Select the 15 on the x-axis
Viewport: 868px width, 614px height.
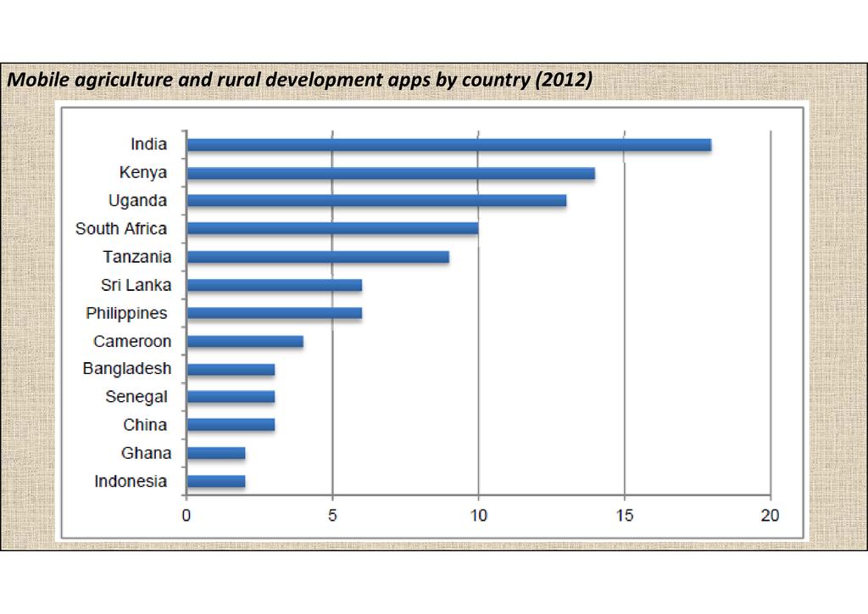tap(624, 516)
